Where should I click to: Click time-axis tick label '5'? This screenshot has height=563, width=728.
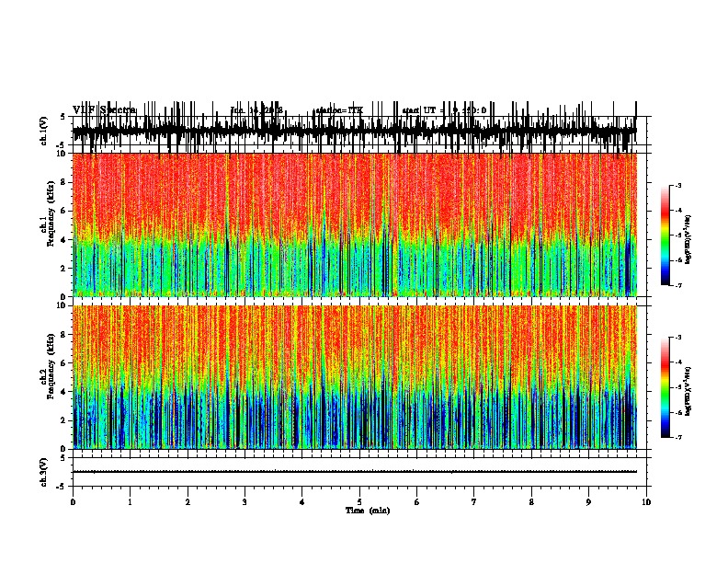click(359, 502)
